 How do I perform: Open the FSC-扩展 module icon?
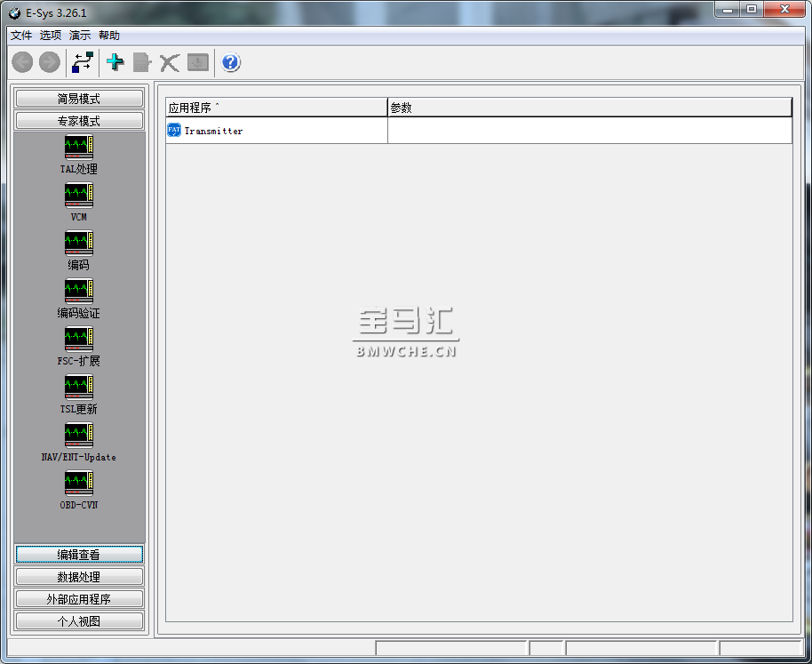79,340
